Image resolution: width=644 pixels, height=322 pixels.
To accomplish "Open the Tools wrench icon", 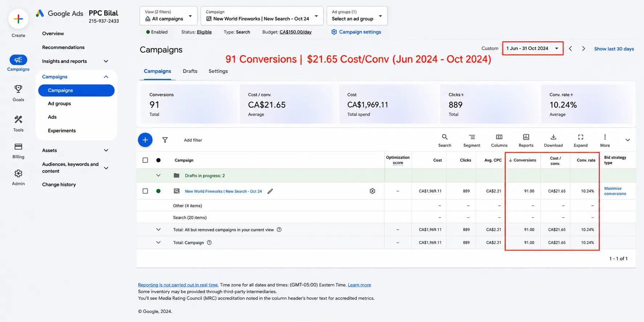I will (x=18, y=119).
